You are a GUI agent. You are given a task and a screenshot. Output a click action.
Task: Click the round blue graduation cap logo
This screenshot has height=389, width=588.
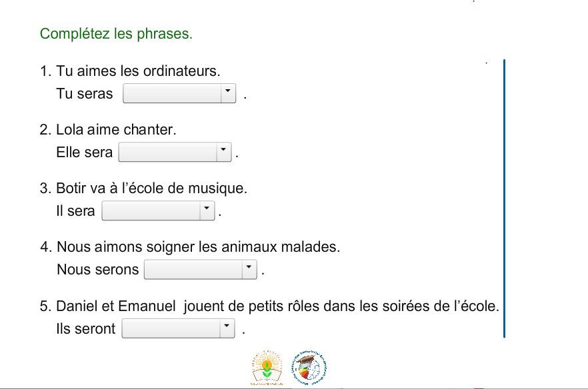(x=309, y=367)
